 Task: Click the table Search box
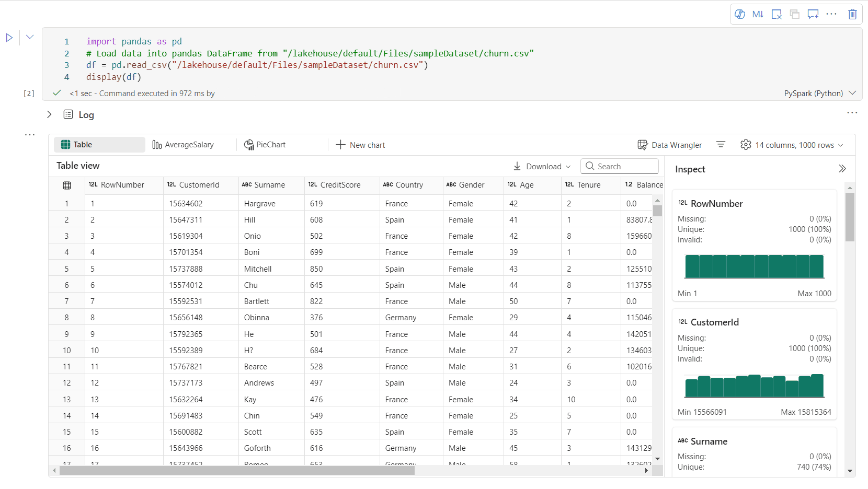(620, 166)
